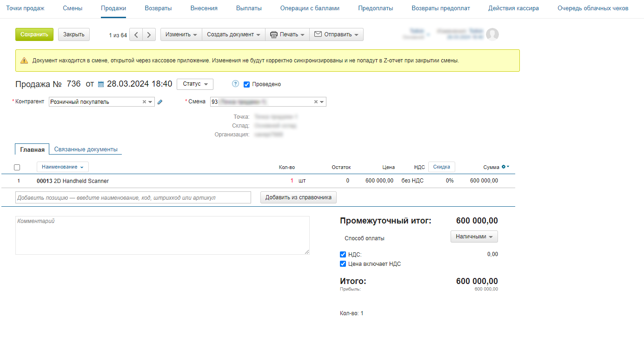Check the select-all positions checkbox
This screenshot has width=644, height=345.
tap(17, 168)
